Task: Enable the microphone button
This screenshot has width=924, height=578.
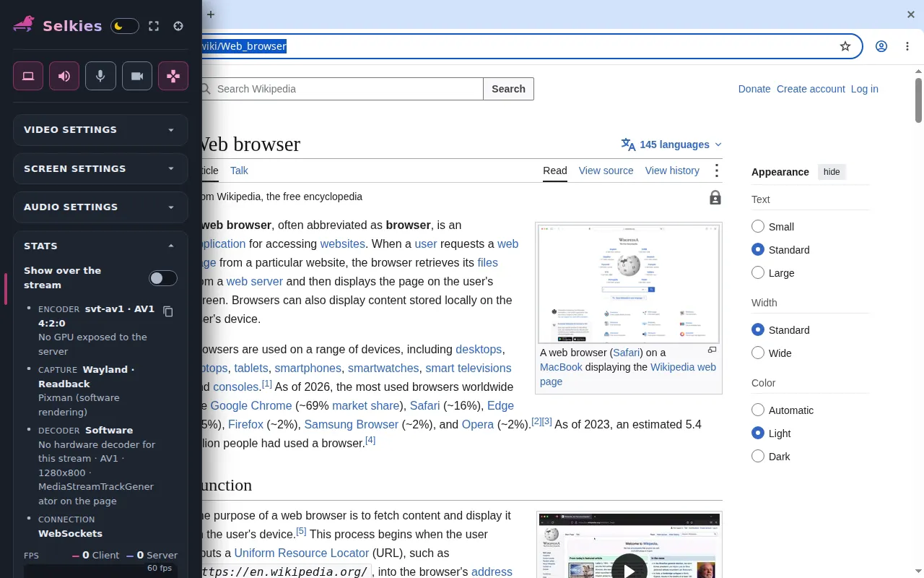Action: [100, 76]
